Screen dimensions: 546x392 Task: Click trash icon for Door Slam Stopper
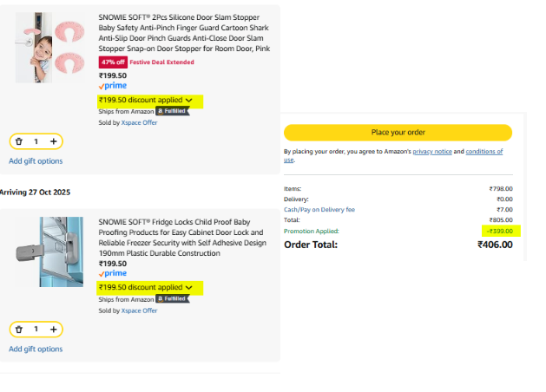pyautogui.click(x=19, y=141)
